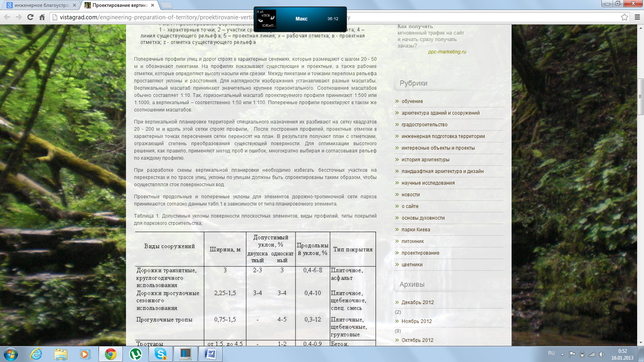
Task: Launch Internet Explorer from the taskbar
Action: point(36,354)
